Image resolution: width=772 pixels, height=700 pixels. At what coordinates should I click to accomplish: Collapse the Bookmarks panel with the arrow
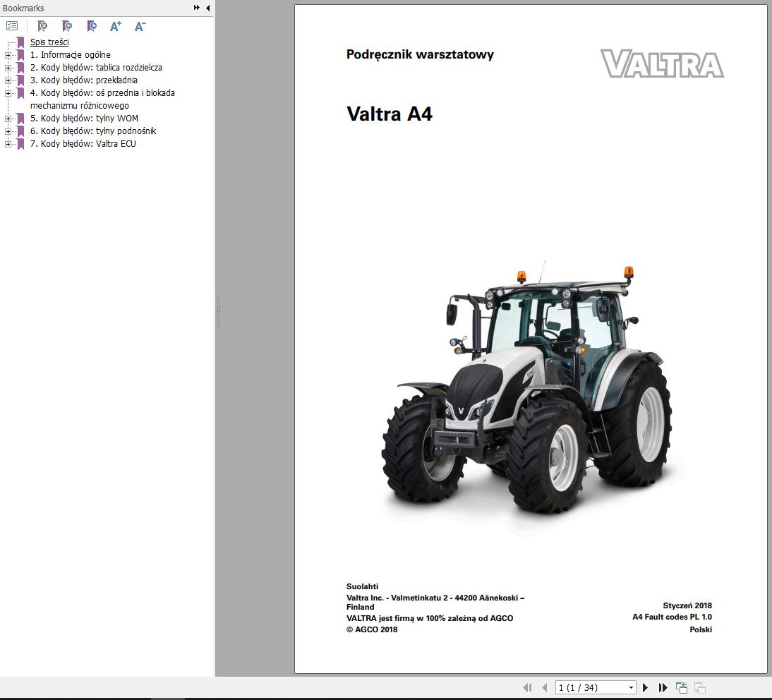pyautogui.click(x=207, y=8)
